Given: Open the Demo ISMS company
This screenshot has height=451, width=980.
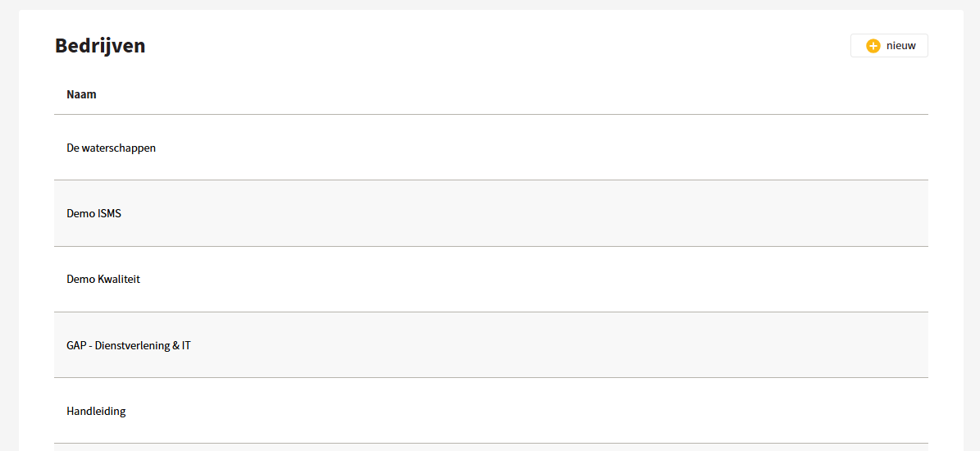Looking at the screenshot, I should tap(93, 214).
